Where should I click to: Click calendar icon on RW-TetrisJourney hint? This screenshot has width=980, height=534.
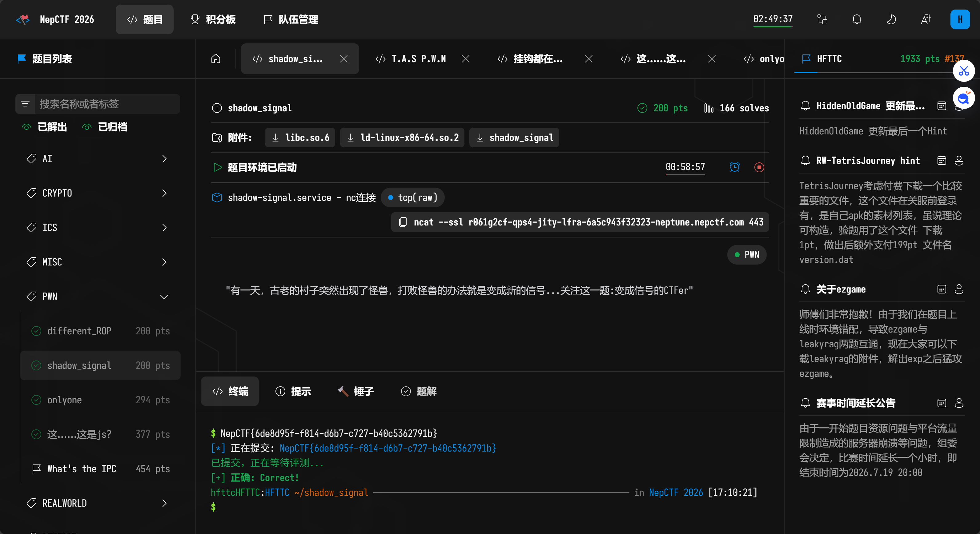point(942,160)
